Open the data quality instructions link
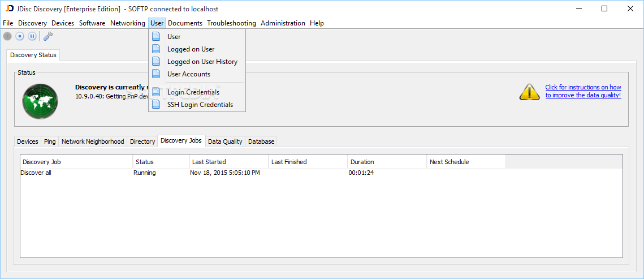644x279 pixels. click(x=583, y=91)
